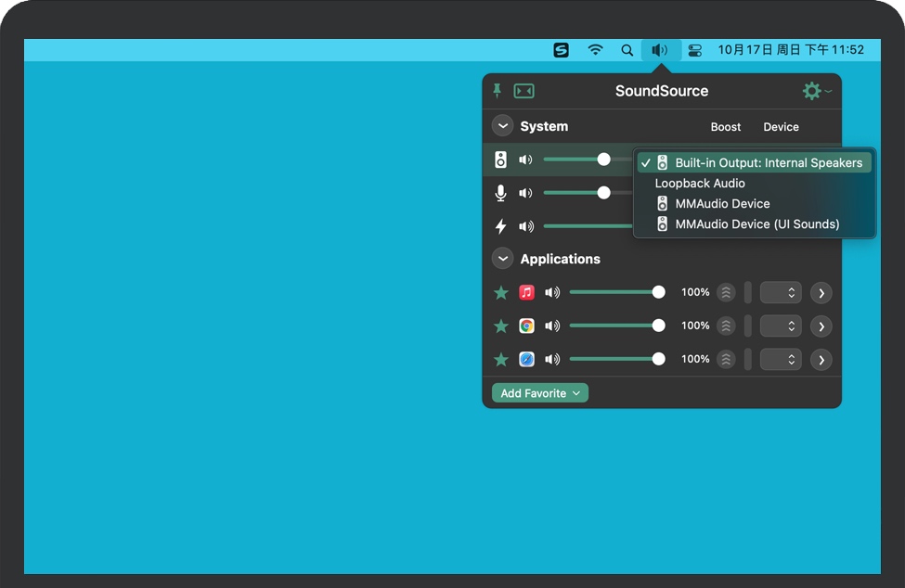Click the Chrome volume slider handle
This screenshot has height=588, width=905.
coord(658,326)
